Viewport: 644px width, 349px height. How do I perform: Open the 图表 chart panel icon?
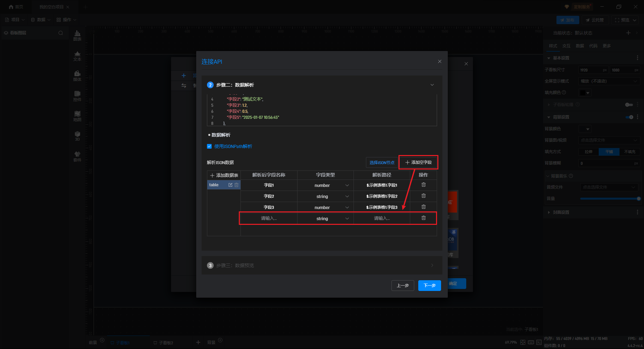coord(77,35)
